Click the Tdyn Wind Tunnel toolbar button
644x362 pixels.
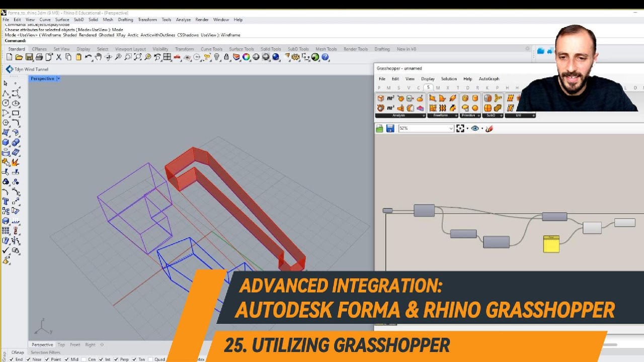[x=28, y=69]
